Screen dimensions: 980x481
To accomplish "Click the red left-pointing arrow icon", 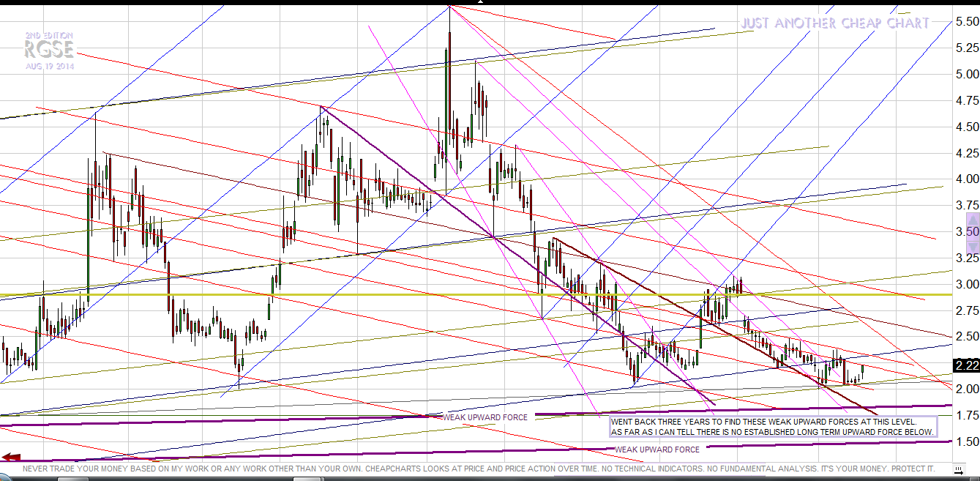I will (x=10, y=458).
